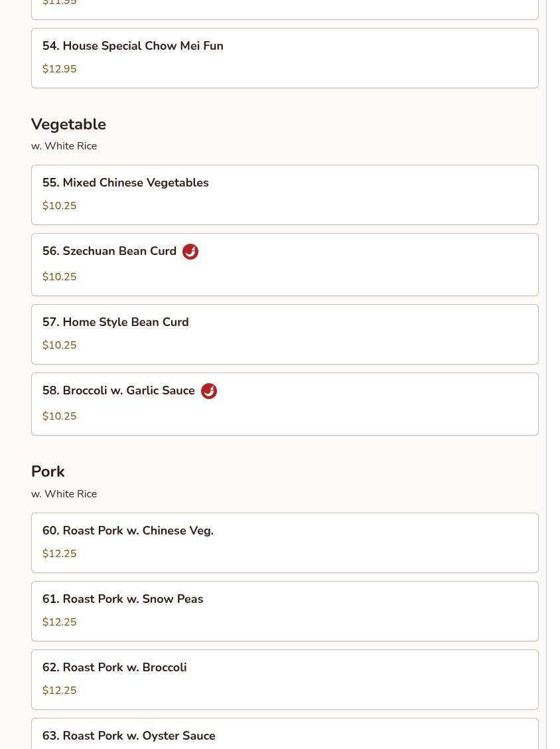Click spicy chili icon beside Broccoli w. Garlic Sauce
This screenshot has height=749, width=560.
pyautogui.click(x=208, y=390)
